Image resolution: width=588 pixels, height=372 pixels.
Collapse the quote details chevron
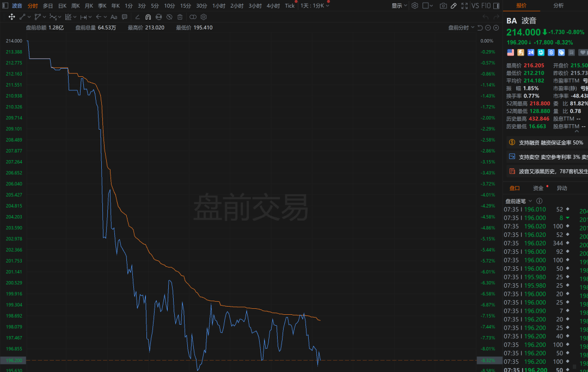click(577, 131)
